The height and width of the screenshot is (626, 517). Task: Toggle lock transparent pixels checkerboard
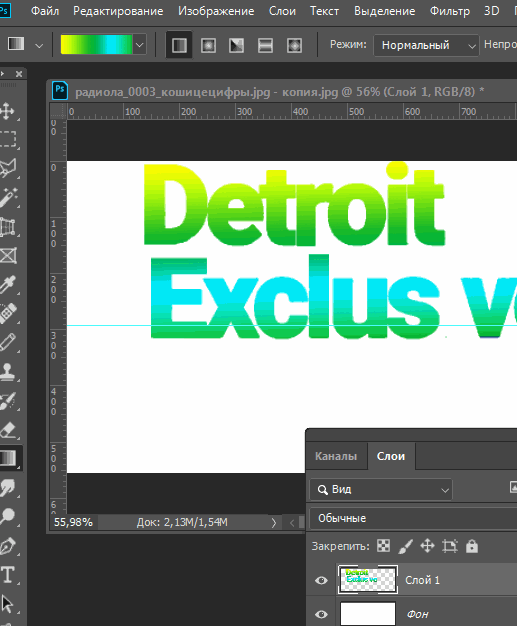click(384, 546)
